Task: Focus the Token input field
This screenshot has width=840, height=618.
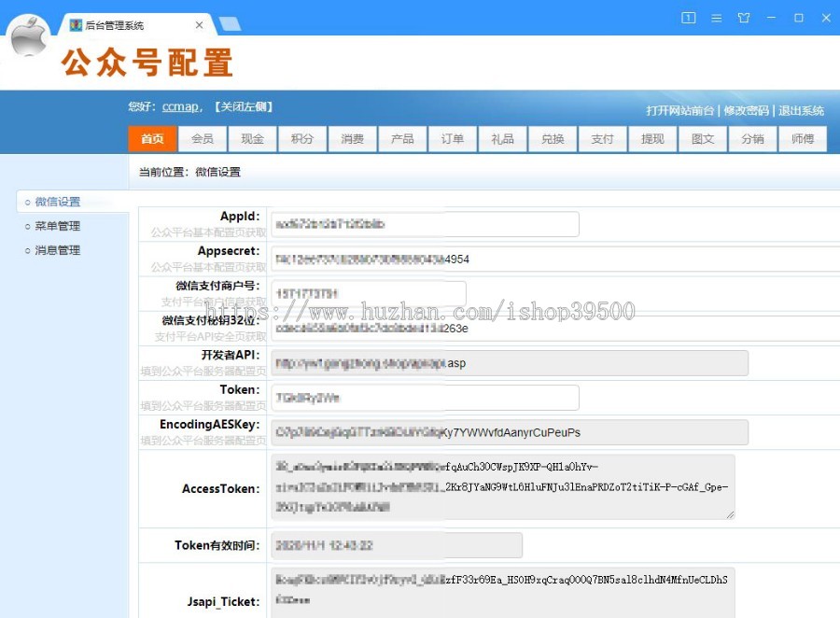Action: click(x=425, y=398)
